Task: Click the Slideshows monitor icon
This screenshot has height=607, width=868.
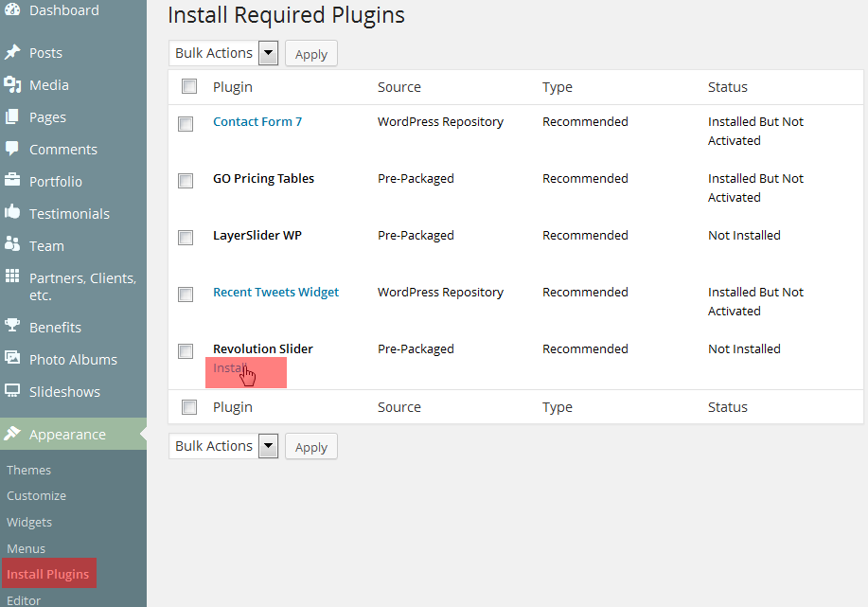Action: pyautogui.click(x=12, y=391)
